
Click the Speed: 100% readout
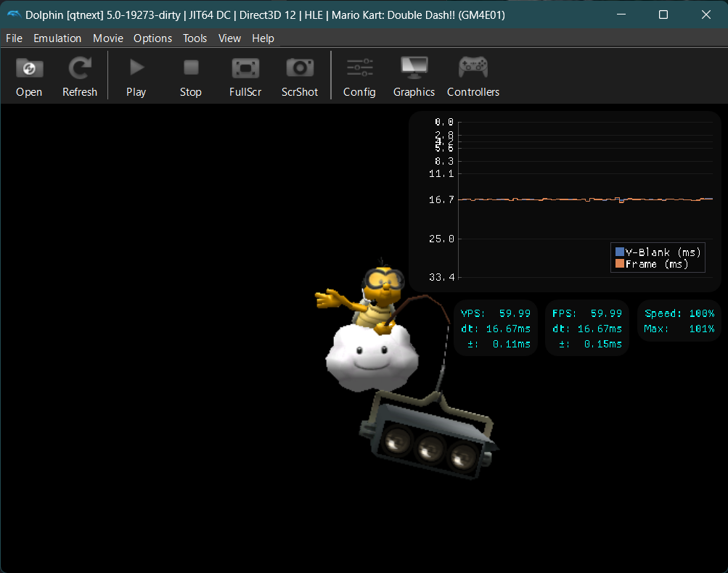click(x=679, y=313)
